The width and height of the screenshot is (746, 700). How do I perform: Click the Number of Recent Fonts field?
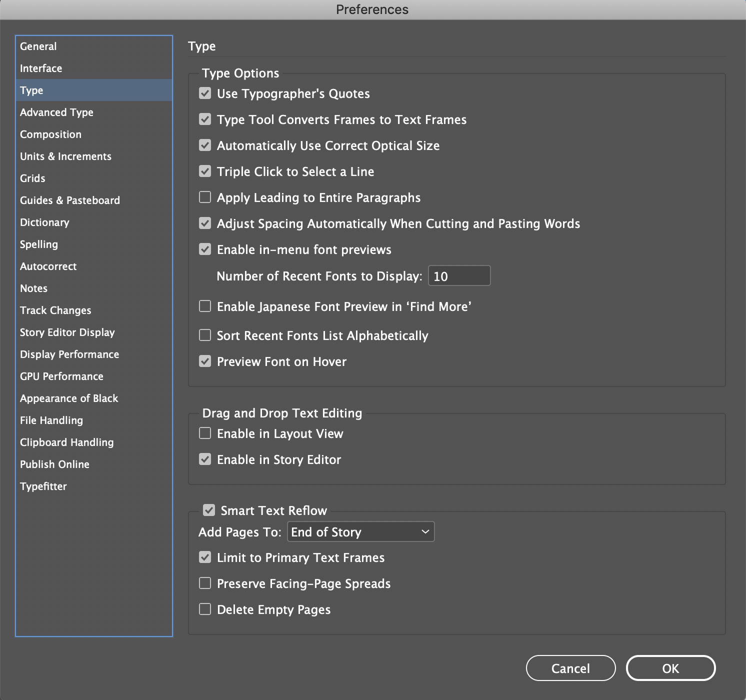[459, 276]
